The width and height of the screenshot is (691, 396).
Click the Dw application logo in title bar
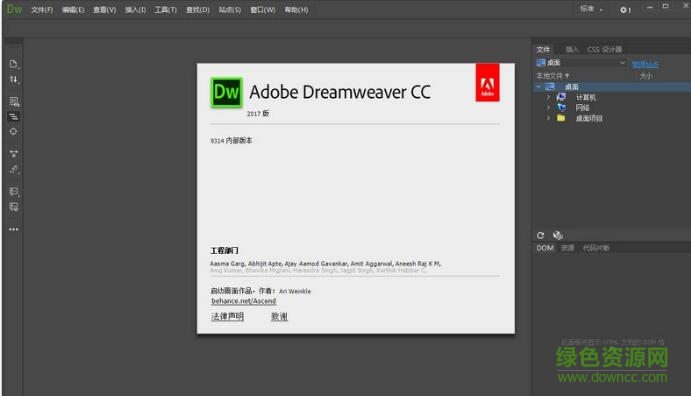point(14,9)
